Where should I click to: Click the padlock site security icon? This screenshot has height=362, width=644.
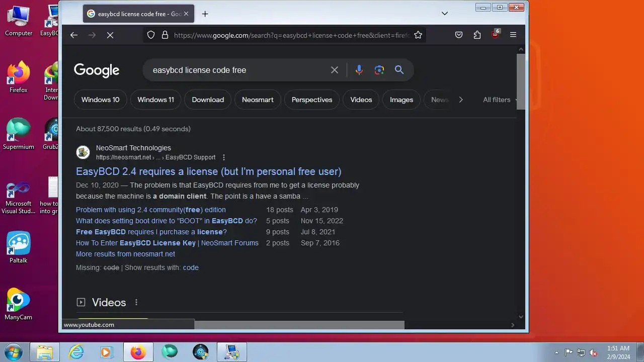pos(165,35)
